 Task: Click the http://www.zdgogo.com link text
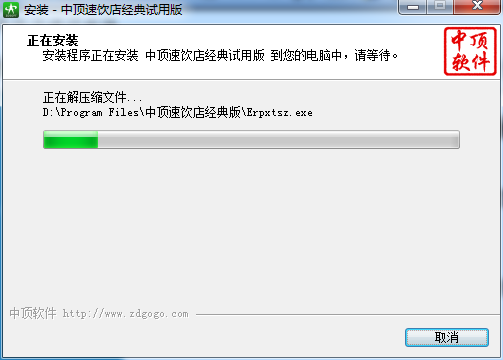coord(125,314)
